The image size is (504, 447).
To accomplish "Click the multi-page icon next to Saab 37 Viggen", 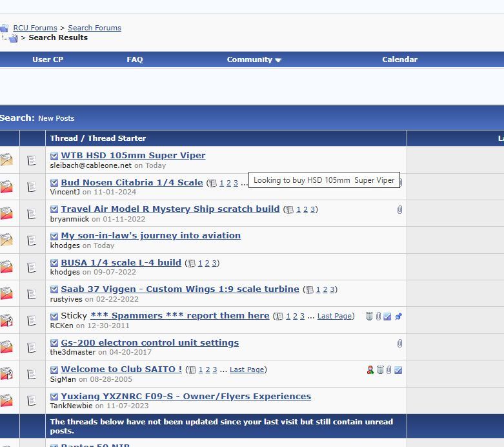I will 310,290.
